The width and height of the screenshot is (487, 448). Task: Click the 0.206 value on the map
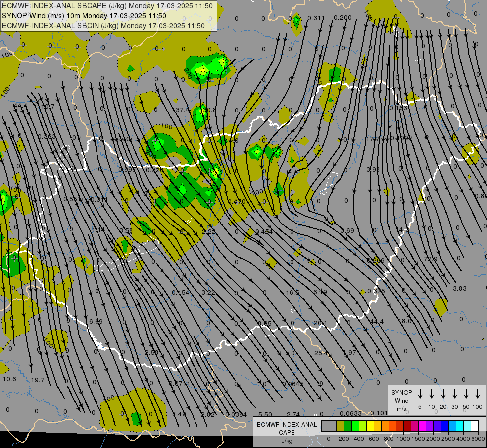tap(375, 260)
